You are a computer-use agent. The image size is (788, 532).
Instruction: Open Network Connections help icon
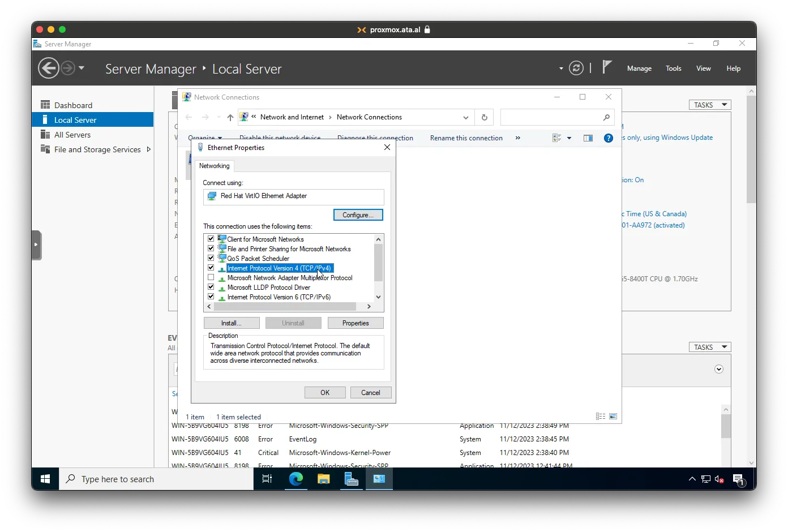609,138
